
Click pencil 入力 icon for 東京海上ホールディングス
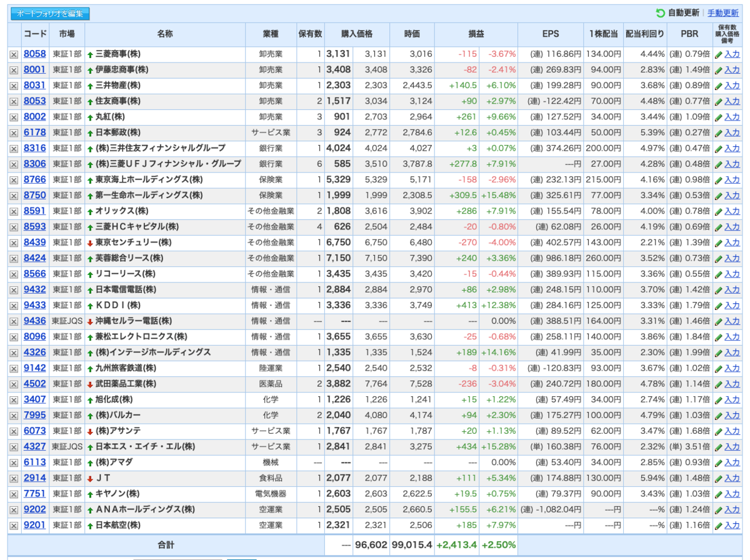coord(719,180)
